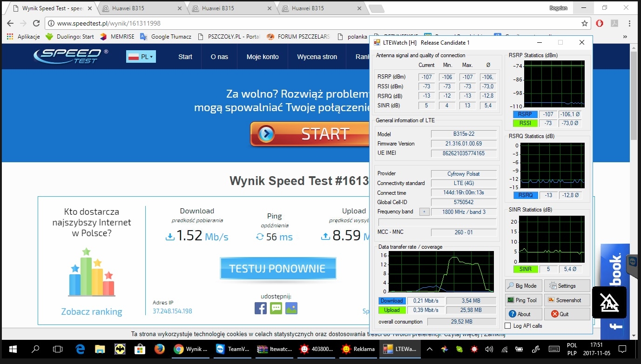
Task: Click the IP address 37.248.154.198 link
Action: tap(172, 311)
